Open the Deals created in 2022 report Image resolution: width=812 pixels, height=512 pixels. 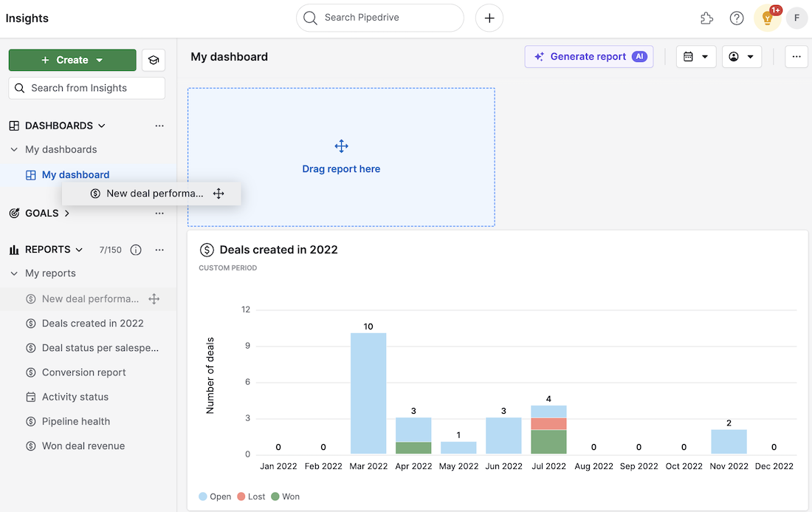tap(93, 324)
